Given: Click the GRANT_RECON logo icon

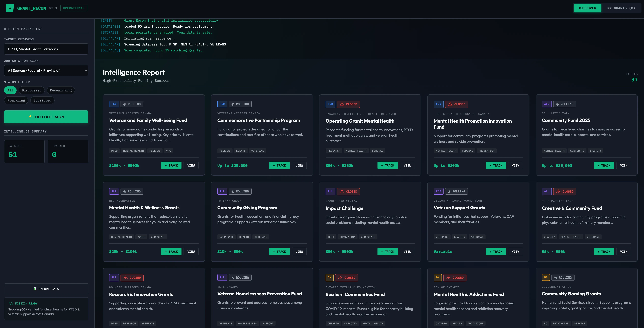Looking at the screenshot, I should [10, 8].
